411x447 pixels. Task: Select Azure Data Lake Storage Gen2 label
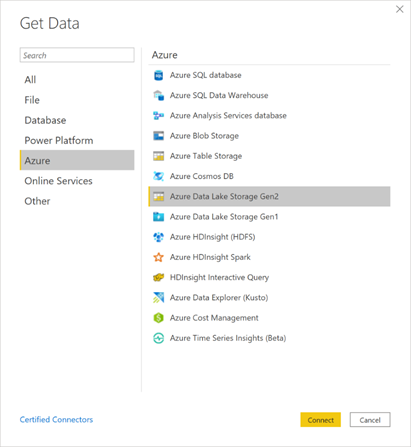[x=224, y=196]
